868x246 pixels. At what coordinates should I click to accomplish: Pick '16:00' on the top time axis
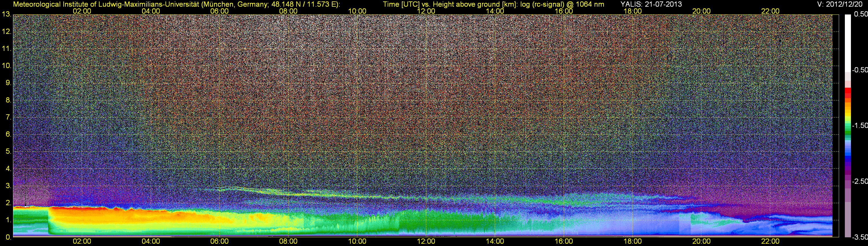coord(564,11)
